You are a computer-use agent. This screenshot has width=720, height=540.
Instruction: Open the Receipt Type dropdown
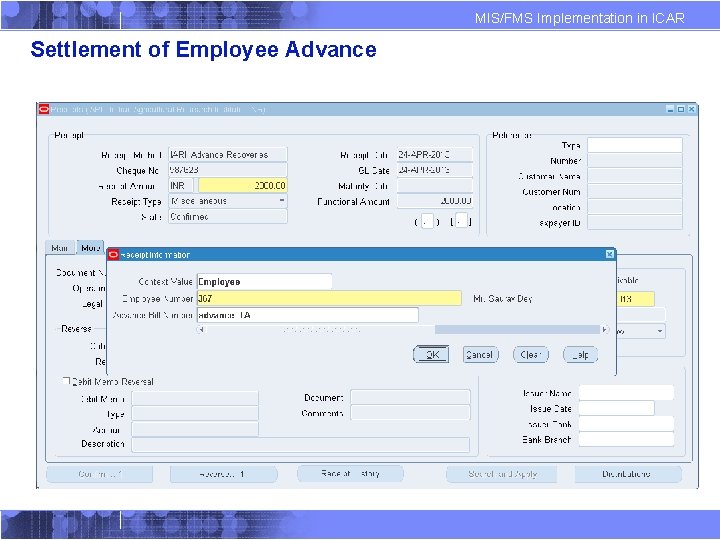point(281,201)
